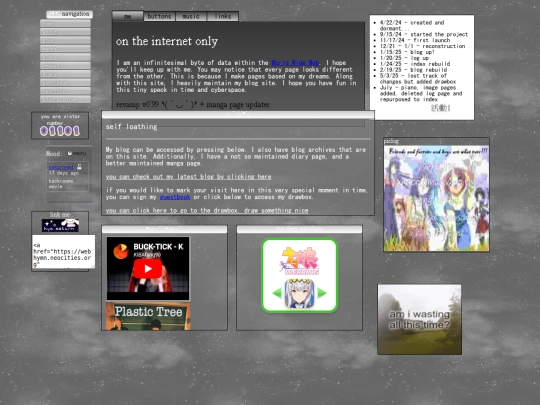Switch to the 'music' tab
The image size is (540, 405).
pyautogui.click(x=191, y=16)
